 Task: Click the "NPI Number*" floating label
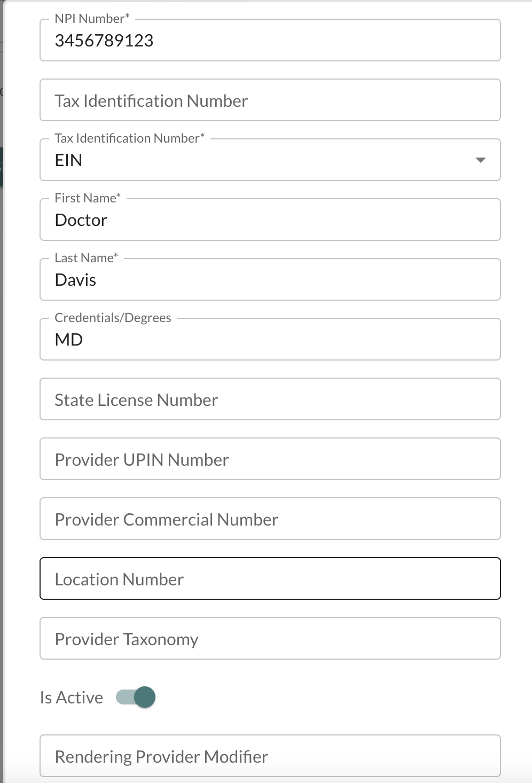click(x=92, y=19)
